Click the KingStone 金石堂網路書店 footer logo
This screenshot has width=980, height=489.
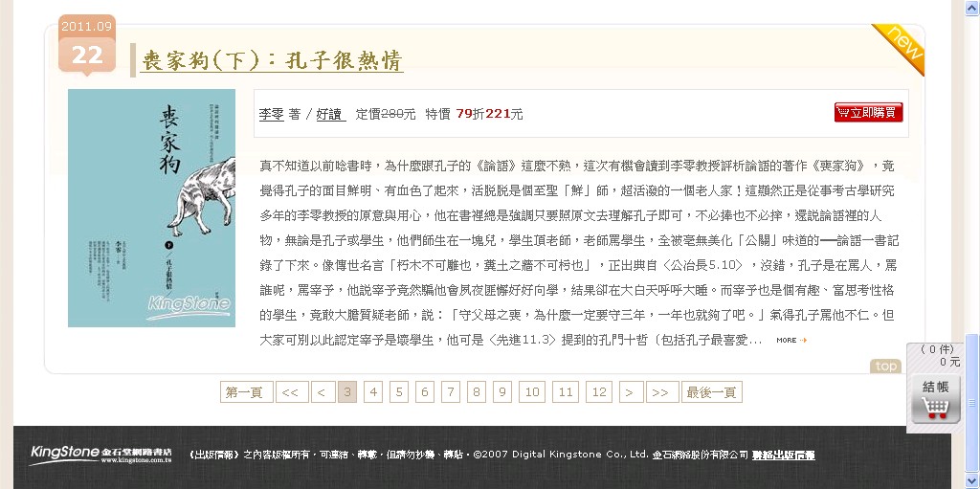point(101,454)
